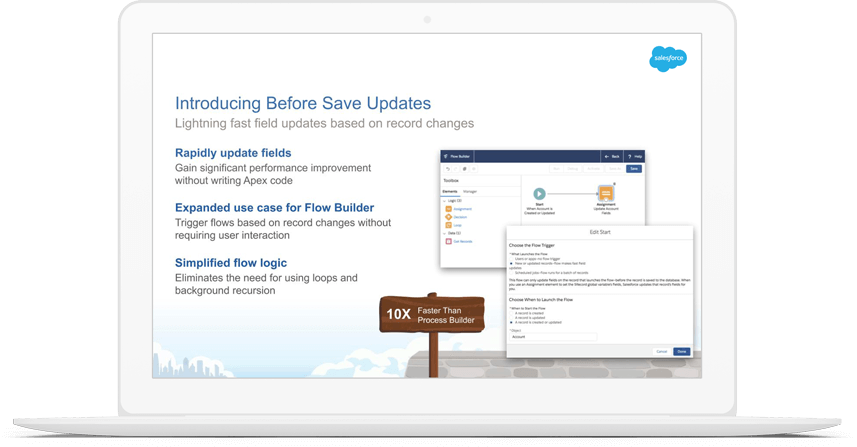
Task: Click the Assignment element icon in Toolbox
Action: click(x=449, y=209)
